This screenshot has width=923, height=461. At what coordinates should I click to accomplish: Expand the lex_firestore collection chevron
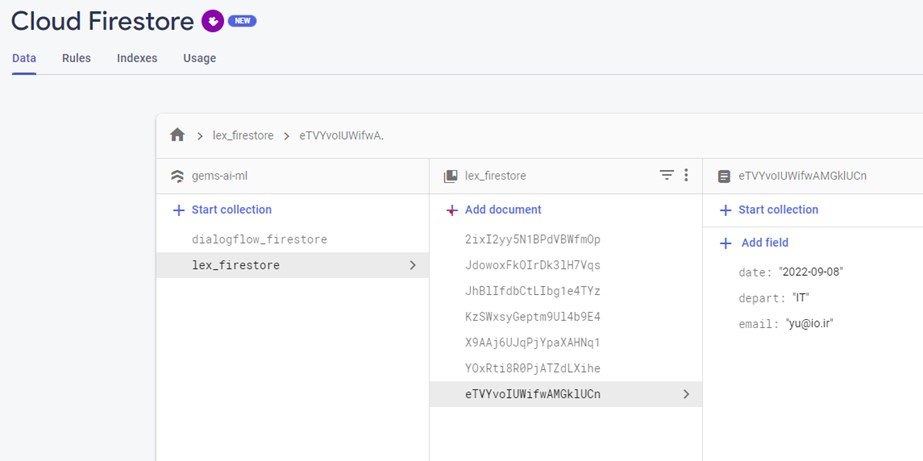click(x=413, y=265)
